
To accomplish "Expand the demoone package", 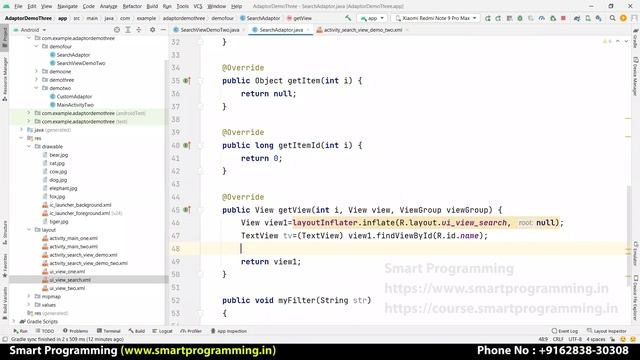I will click(x=36, y=71).
